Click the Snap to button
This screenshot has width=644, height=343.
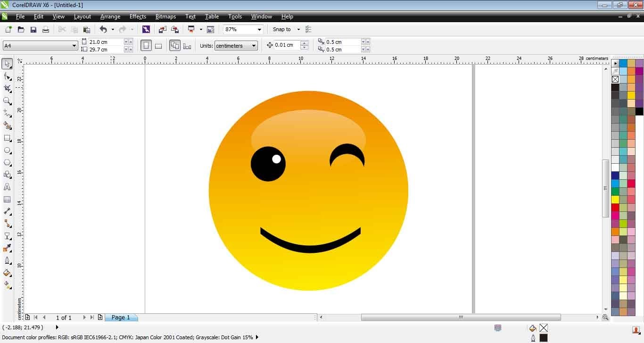tap(282, 29)
